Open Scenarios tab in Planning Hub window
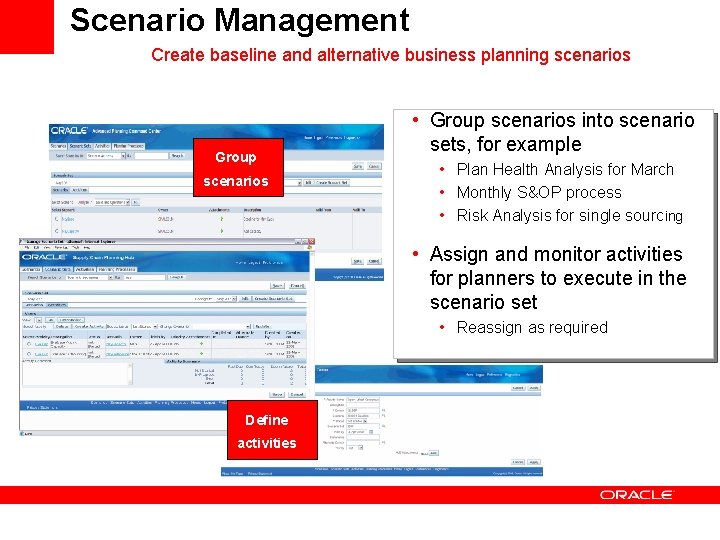The height and width of the screenshot is (540, 720). 32,269
